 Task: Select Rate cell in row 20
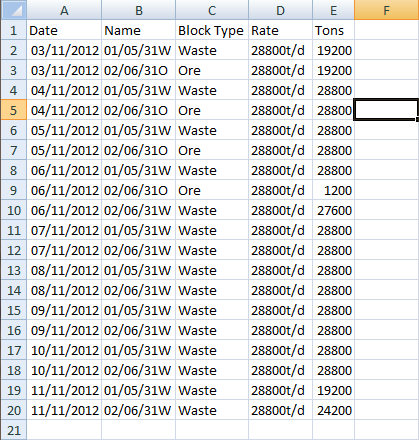pyautogui.click(x=280, y=410)
